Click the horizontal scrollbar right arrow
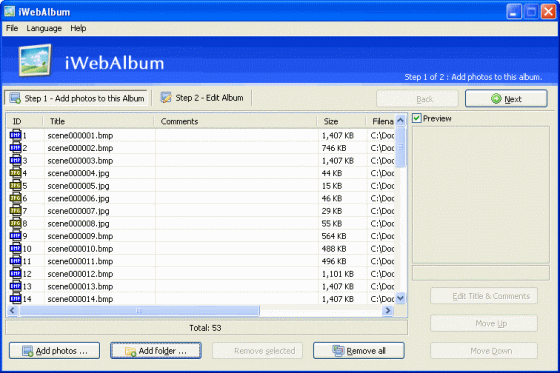The width and height of the screenshot is (560, 373). [x=388, y=310]
